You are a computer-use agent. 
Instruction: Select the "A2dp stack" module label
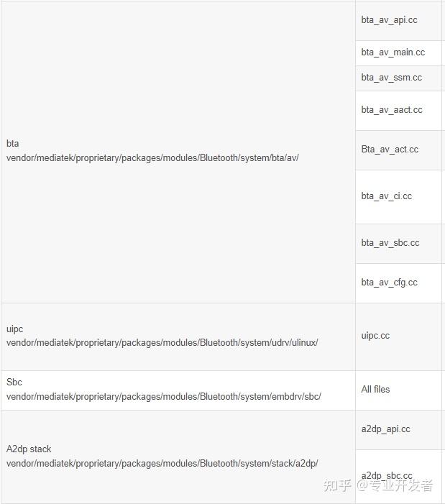(x=29, y=449)
